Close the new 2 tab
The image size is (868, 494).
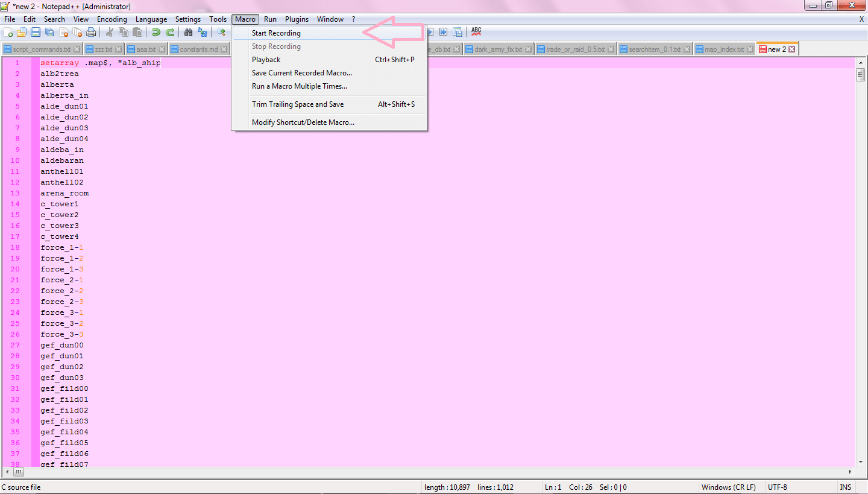(791, 49)
